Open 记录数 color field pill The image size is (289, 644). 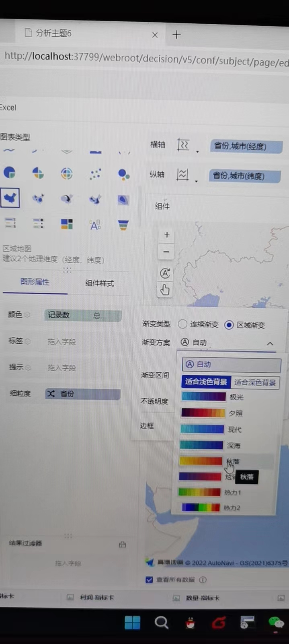83,315
